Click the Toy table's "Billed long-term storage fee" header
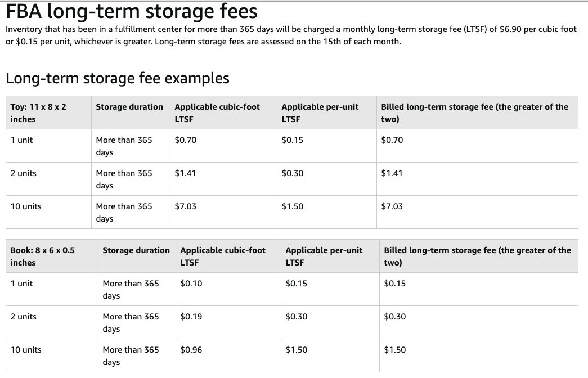The height and width of the screenshot is (378, 588). tap(474, 112)
